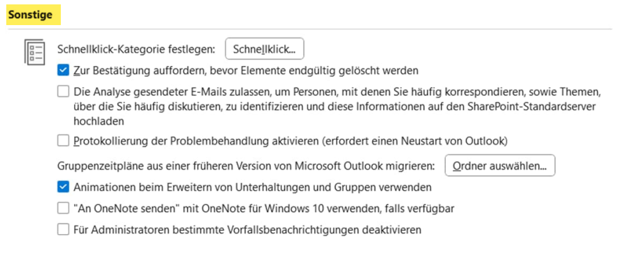This screenshot has height=261, width=644.
Task: Tick the Protokollierung der Problembehandlung checkbox
Action: pos(63,140)
